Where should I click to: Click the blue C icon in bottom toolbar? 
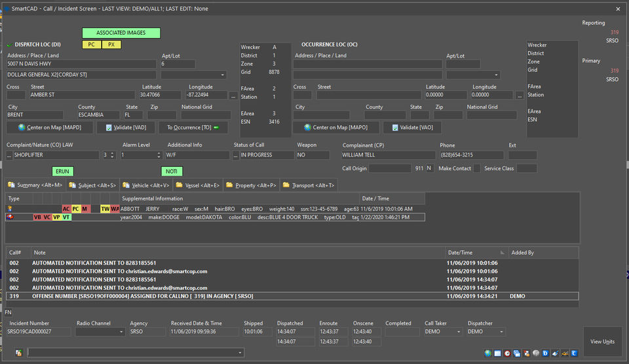[575, 353]
